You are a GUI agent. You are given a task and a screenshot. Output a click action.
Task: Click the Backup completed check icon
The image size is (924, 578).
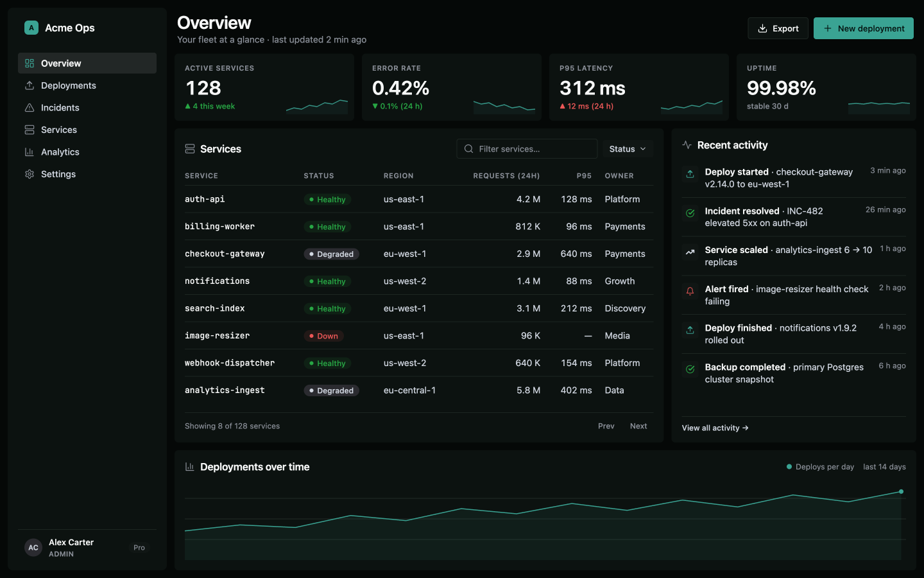[690, 369]
